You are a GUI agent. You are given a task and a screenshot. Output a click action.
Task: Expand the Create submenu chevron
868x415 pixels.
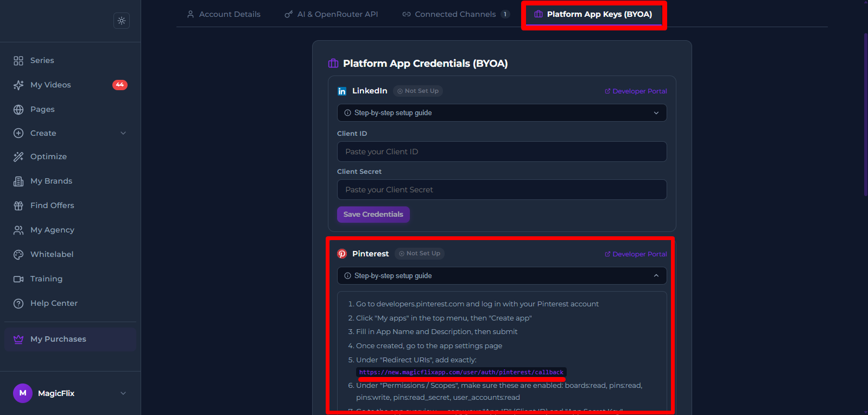pos(123,133)
